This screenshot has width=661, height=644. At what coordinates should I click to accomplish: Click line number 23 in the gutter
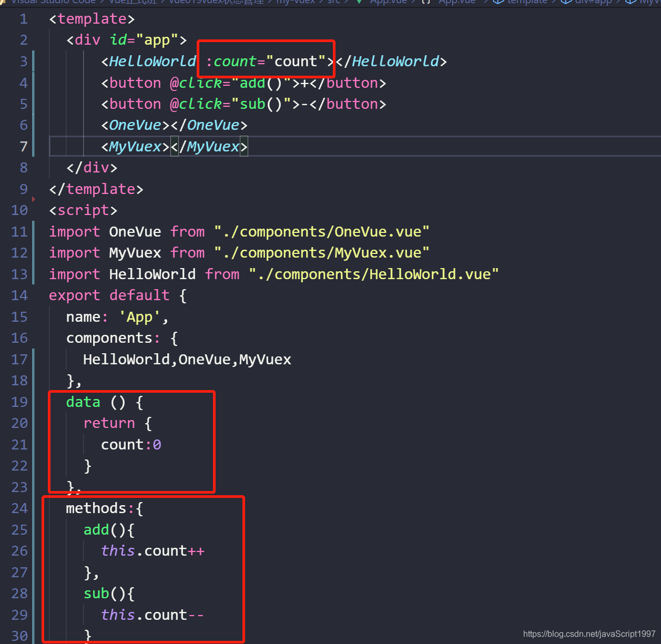tap(19, 487)
